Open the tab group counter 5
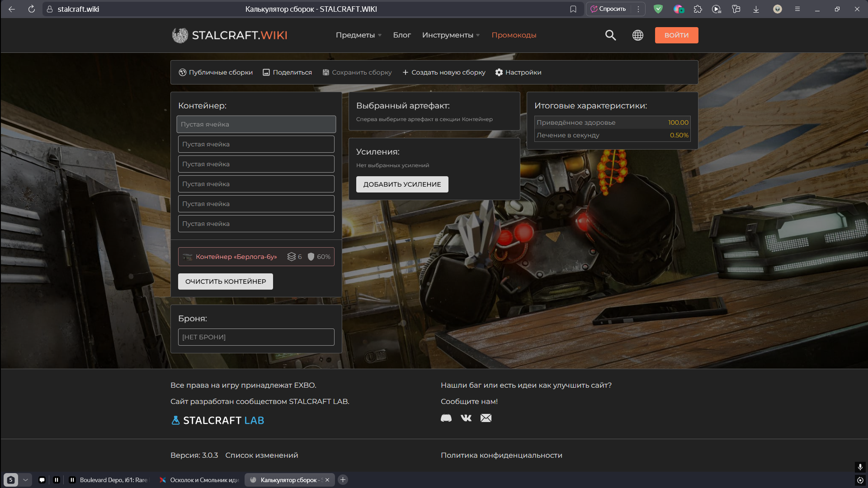The width and height of the screenshot is (868, 488). click(11, 480)
